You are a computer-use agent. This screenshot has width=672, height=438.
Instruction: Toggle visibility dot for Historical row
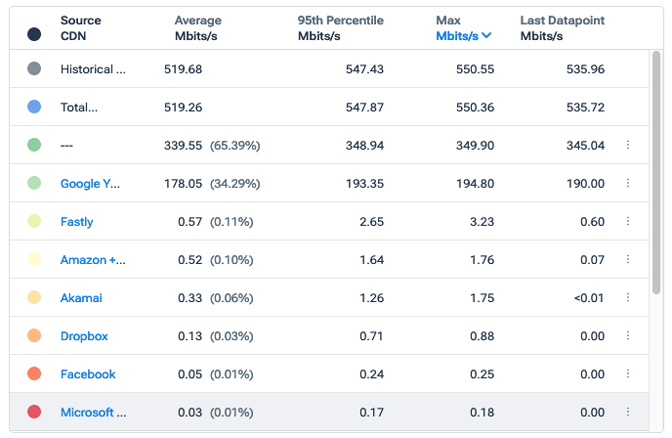(34, 69)
